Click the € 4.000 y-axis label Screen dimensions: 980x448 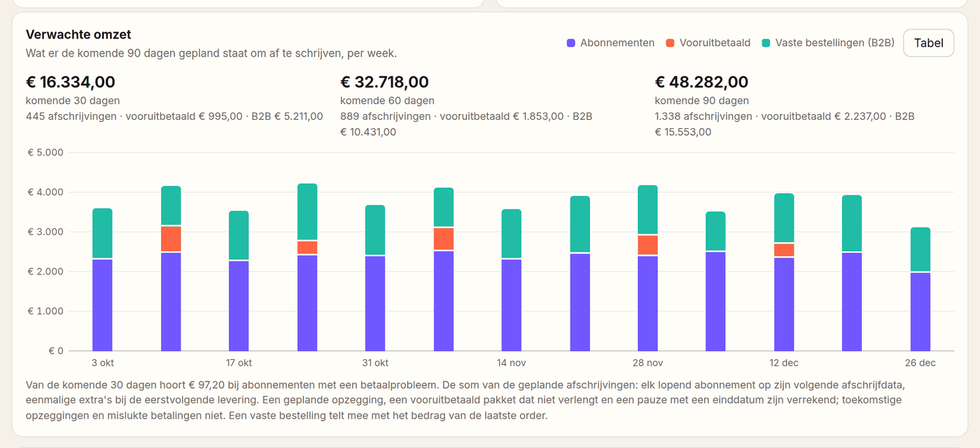point(45,192)
